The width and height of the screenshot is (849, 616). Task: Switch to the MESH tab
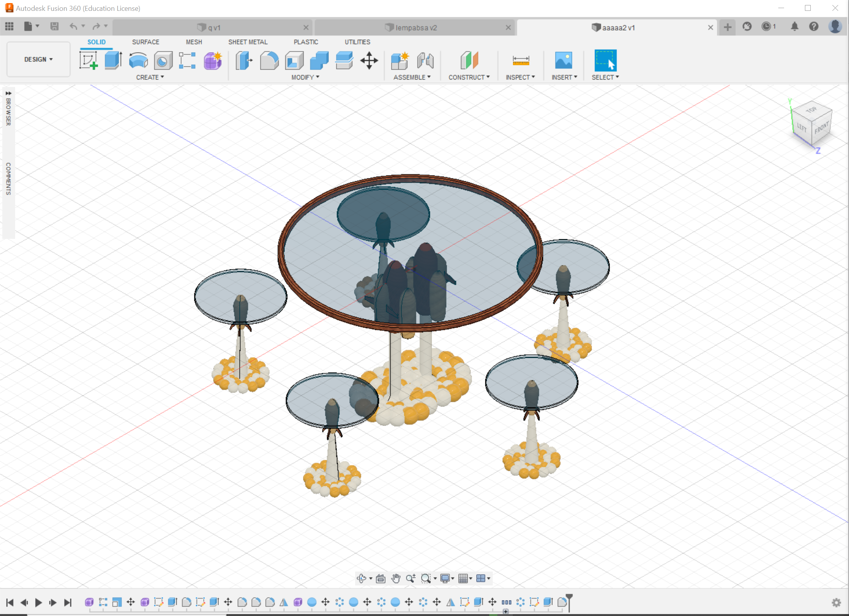tap(194, 42)
